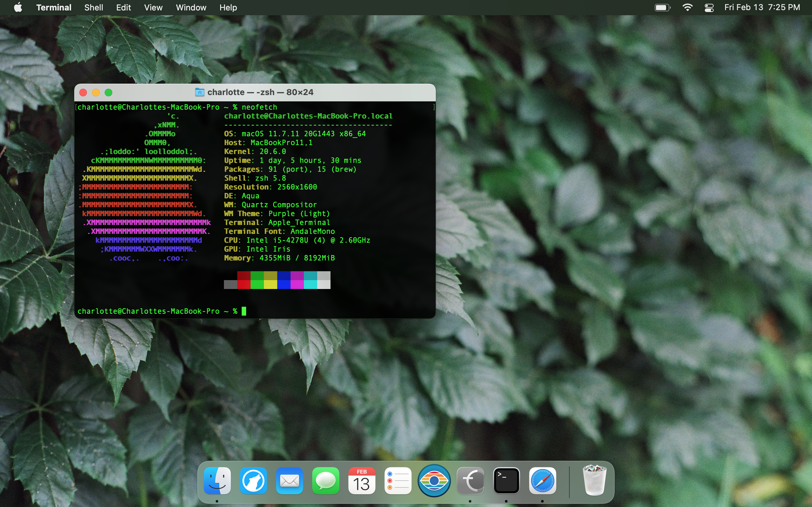Open the Shell menu
This screenshot has height=507, width=812.
(x=93, y=7)
